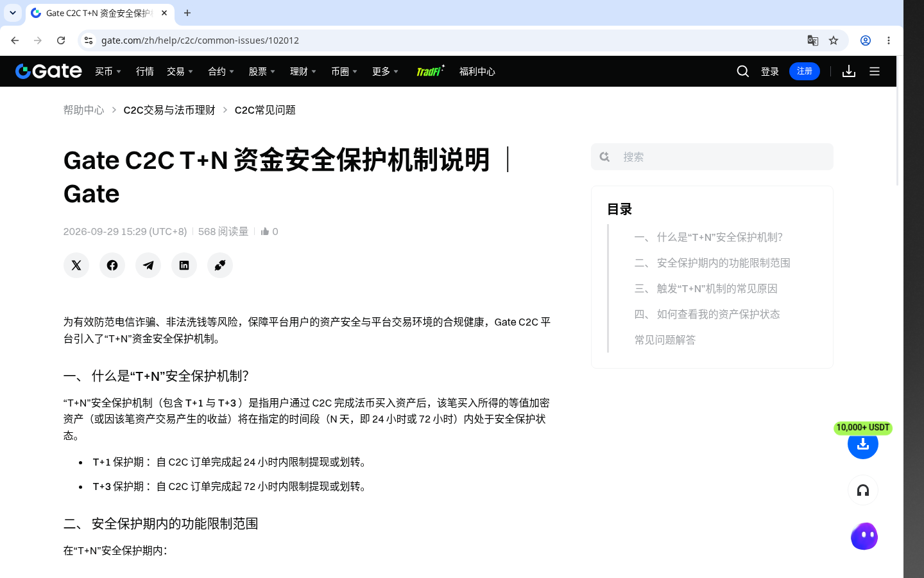Open customer support headset icon
The image size is (924, 578).
click(x=863, y=490)
